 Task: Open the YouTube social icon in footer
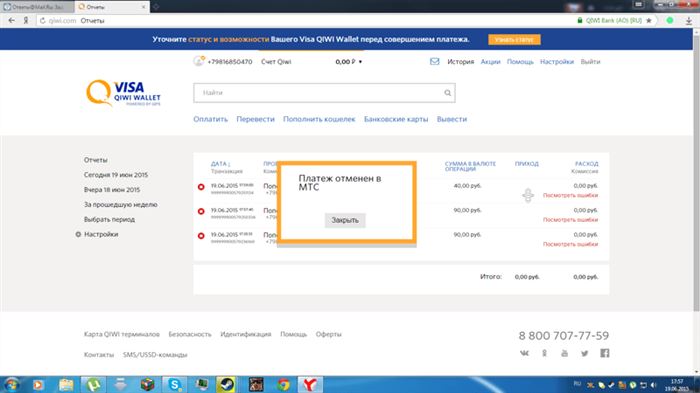[564, 353]
